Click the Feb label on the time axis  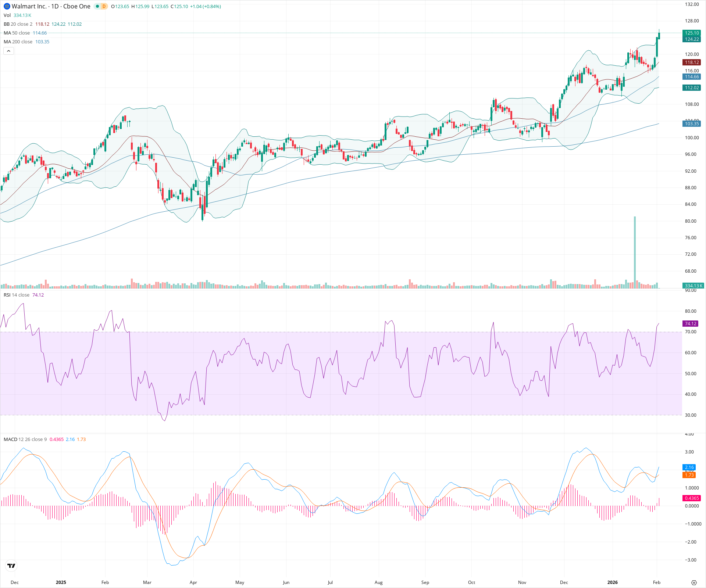click(657, 582)
